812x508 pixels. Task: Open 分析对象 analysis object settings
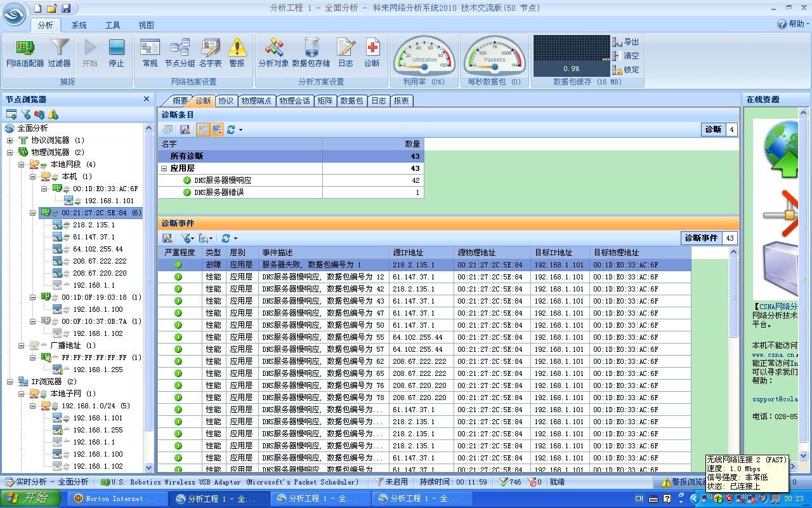click(x=273, y=52)
